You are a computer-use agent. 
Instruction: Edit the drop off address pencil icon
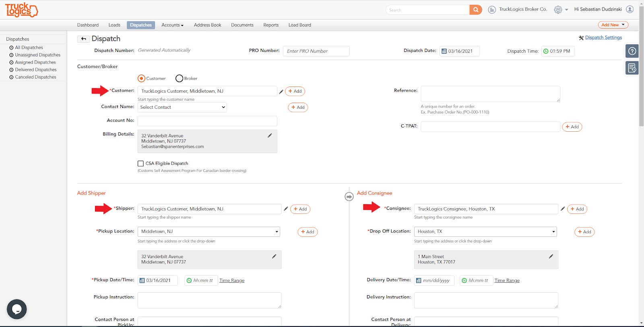click(551, 256)
